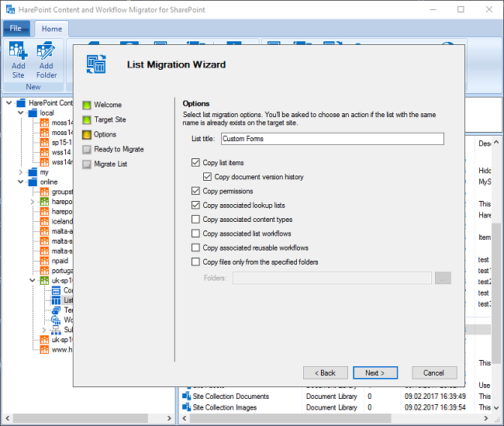Click the List title input field
The width and height of the screenshot is (504, 426).
(x=333, y=139)
